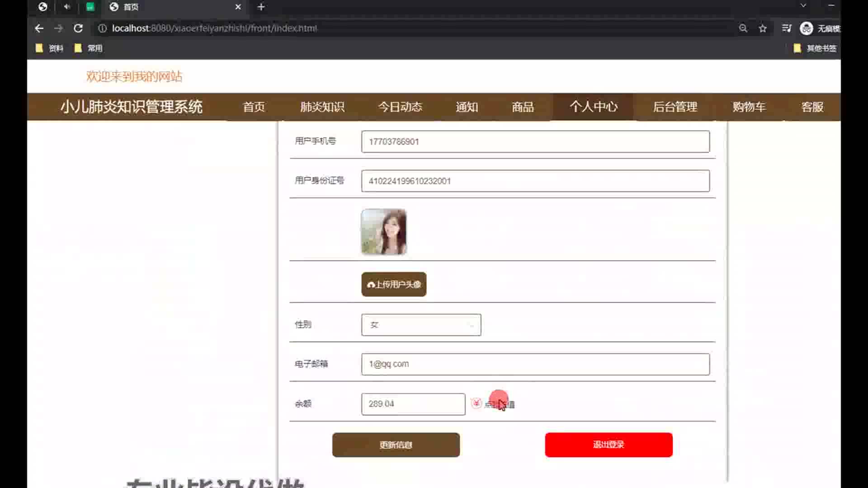The image size is (868, 488).
Task: Expand the 性别 gender dropdown
Action: [x=421, y=325]
